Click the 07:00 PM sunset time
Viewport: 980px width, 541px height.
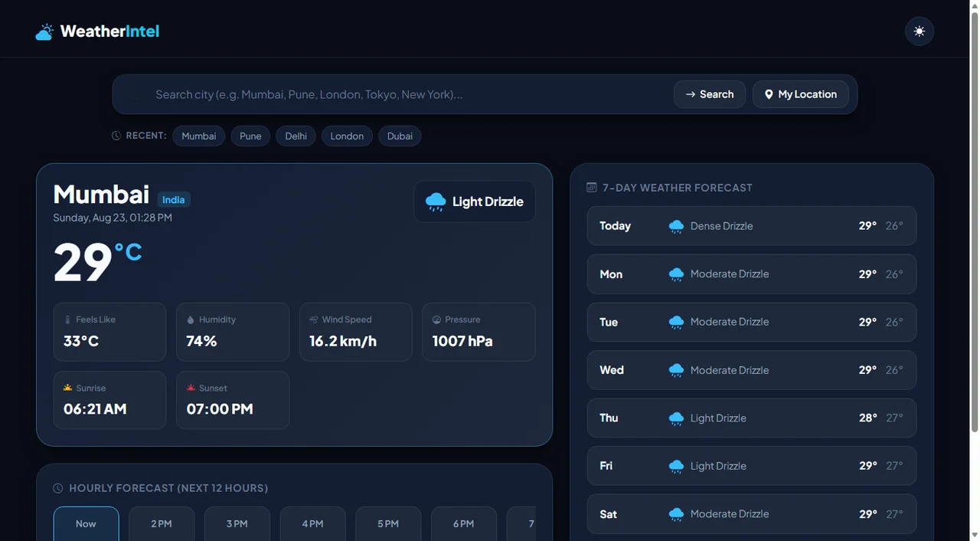220,409
